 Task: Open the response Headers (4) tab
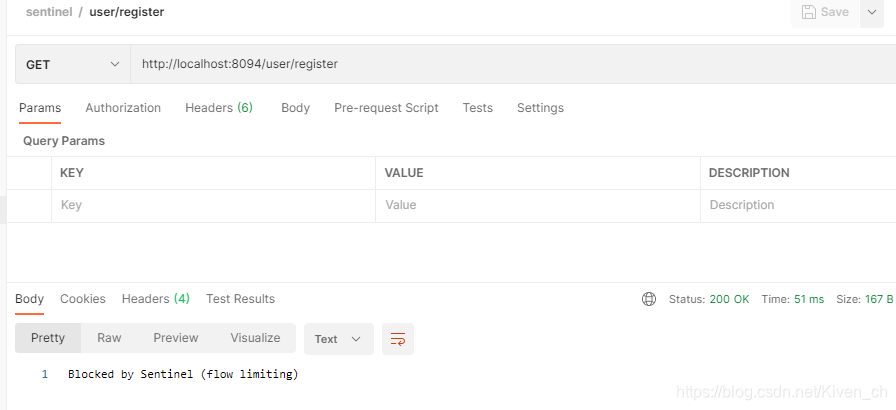(x=155, y=299)
